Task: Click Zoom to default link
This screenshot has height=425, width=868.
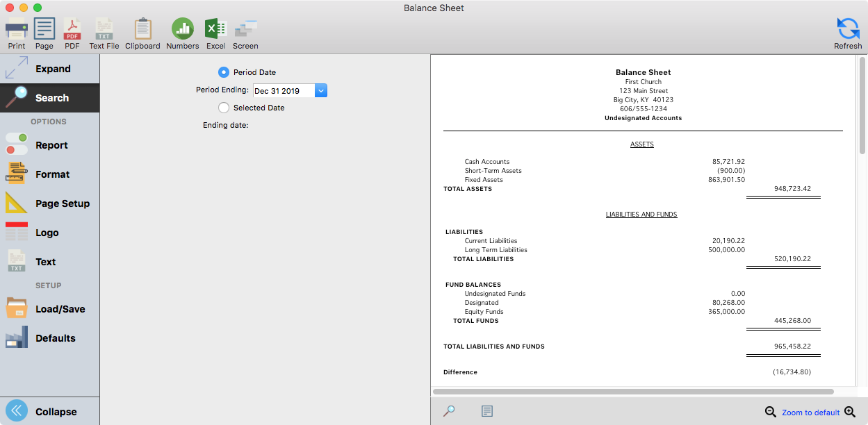Action: (811, 411)
